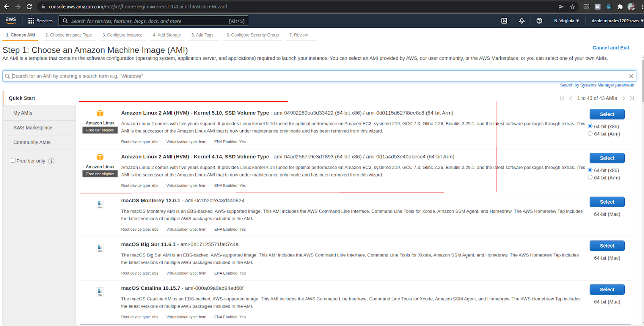The image size is (644, 326).
Task: Open the danielmorales1202+aws account dropdown
Action: (x=617, y=21)
